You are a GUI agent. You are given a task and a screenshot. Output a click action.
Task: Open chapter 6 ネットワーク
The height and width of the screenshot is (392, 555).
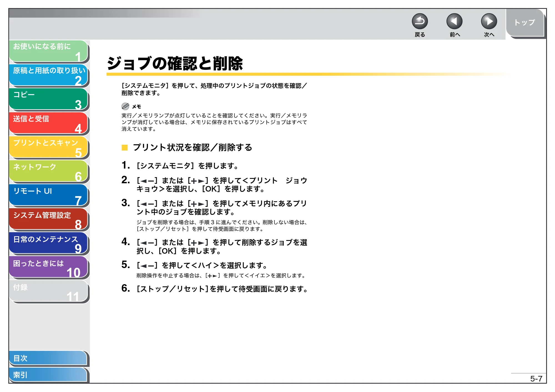click(x=49, y=171)
